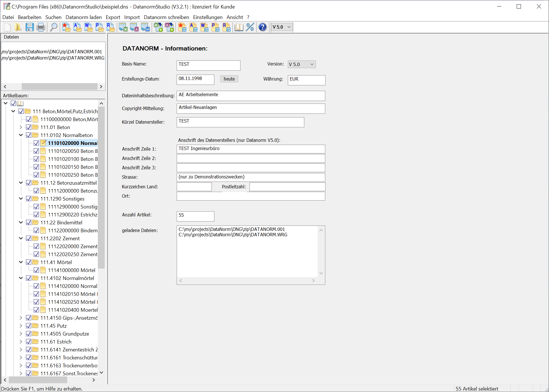Viewport: 549px width, 392px height.
Task: Click the Dateninhaltsbeschreibung text field
Action: 251,96
